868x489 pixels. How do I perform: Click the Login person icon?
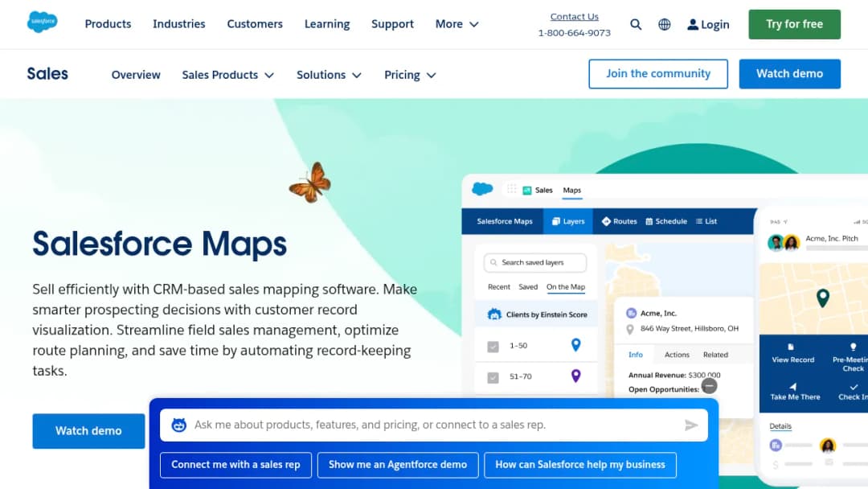(693, 24)
